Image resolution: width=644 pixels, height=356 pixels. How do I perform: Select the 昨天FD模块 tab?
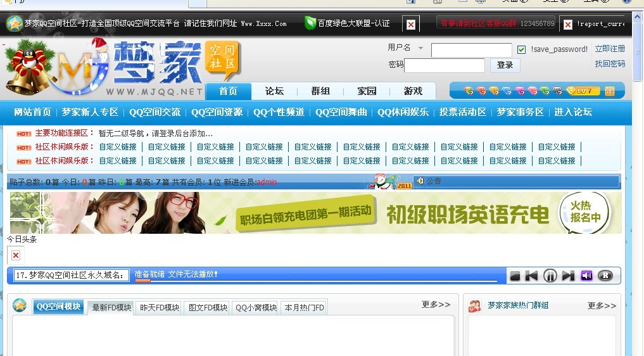click(160, 307)
